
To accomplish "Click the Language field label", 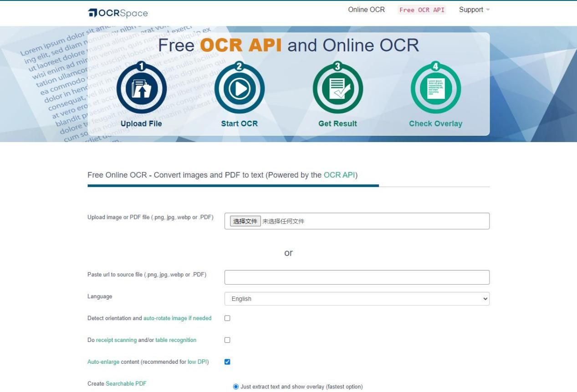I will [x=100, y=296].
